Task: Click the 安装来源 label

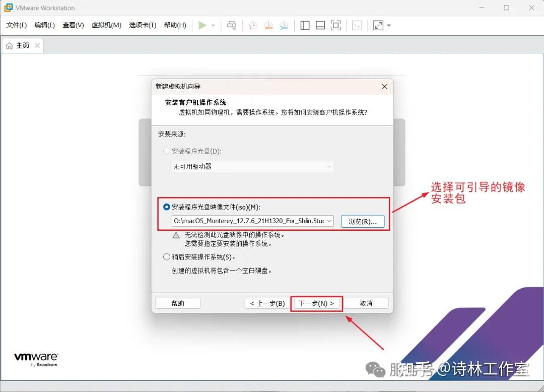Action: click(x=172, y=134)
